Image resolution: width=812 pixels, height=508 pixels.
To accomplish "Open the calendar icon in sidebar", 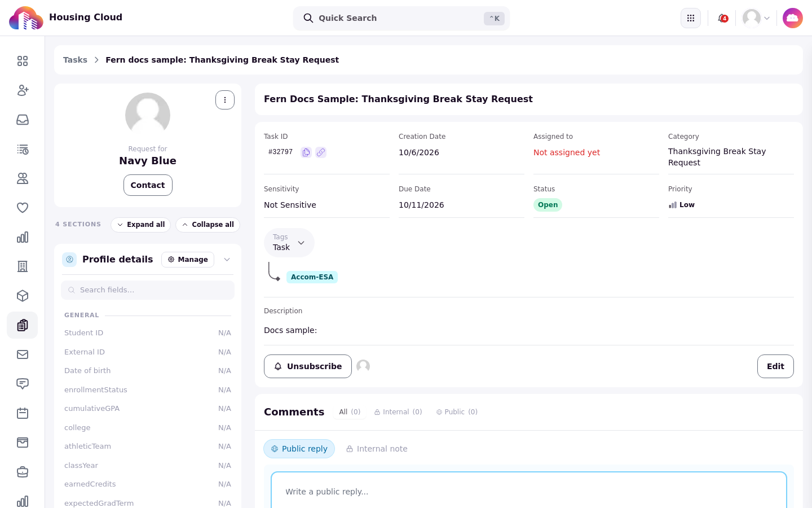I will (x=23, y=413).
